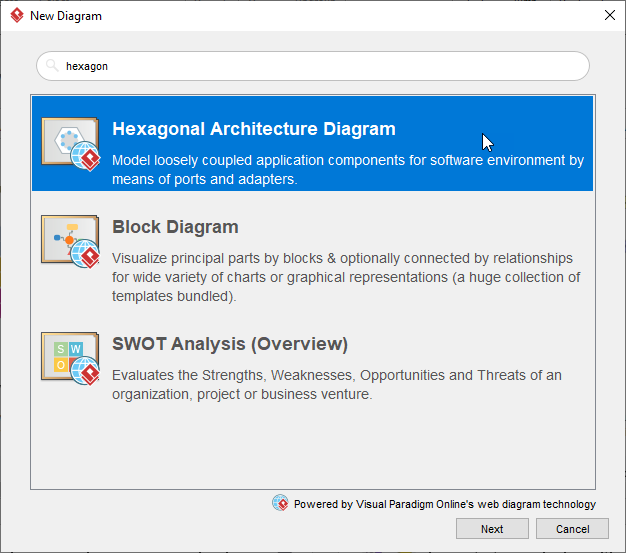Click the Hexagonal Architecture Diagram thumbnail icon
This screenshot has height=553, width=626.
(x=70, y=143)
